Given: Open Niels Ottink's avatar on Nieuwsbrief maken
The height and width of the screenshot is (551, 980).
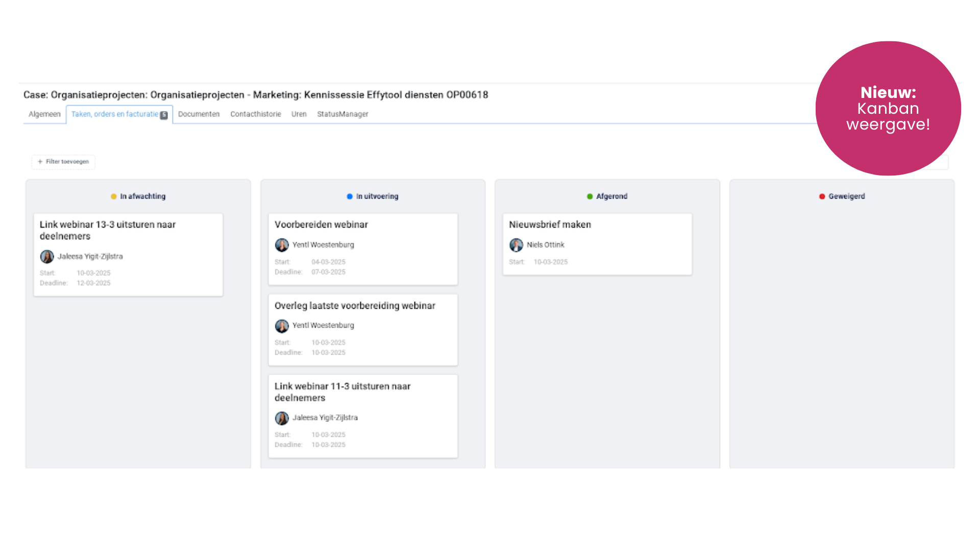Looking at the screenshot, I should click(x=516, y=245).
